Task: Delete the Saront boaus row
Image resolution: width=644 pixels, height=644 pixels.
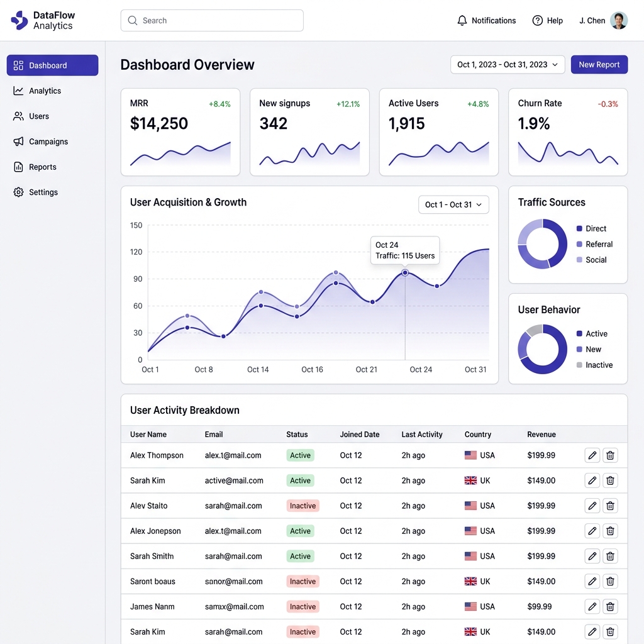Action: click(x=610, y=581)
